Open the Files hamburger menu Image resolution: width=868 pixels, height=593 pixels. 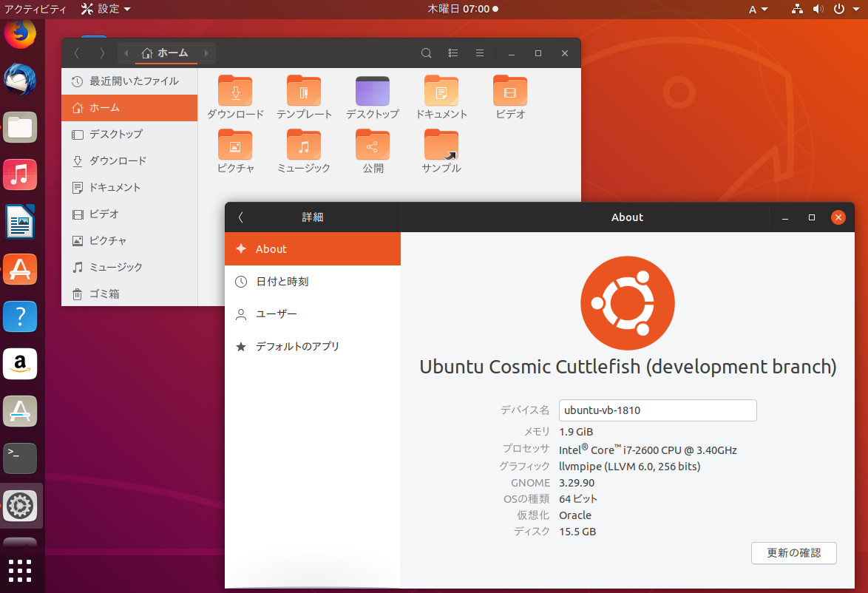480,53
